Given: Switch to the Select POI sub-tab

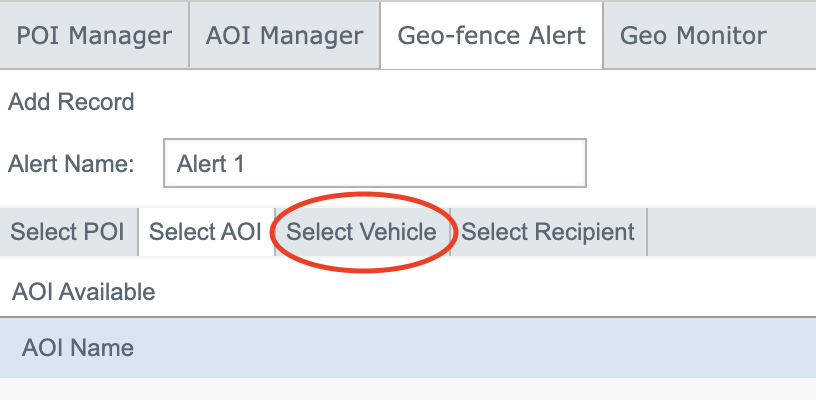Looking at the screenshot, I should point(68,232).
